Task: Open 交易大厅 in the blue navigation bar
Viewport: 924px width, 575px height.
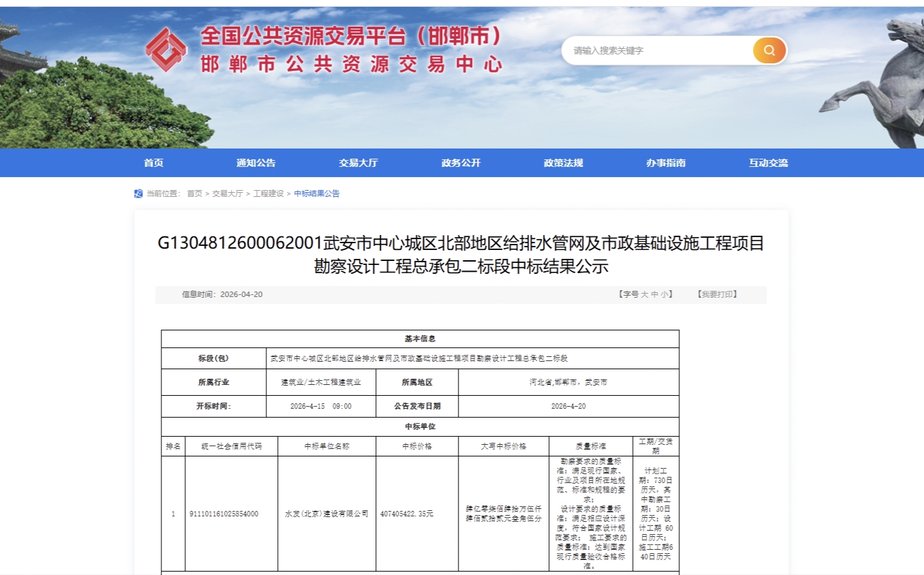Action: [358, 163]
